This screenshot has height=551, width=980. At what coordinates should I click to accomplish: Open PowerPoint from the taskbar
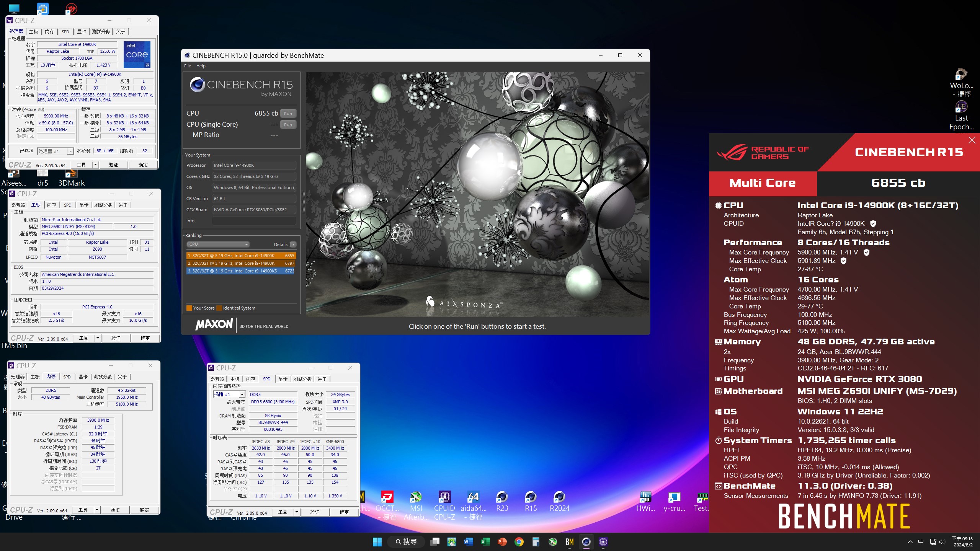tap(502, 541)
